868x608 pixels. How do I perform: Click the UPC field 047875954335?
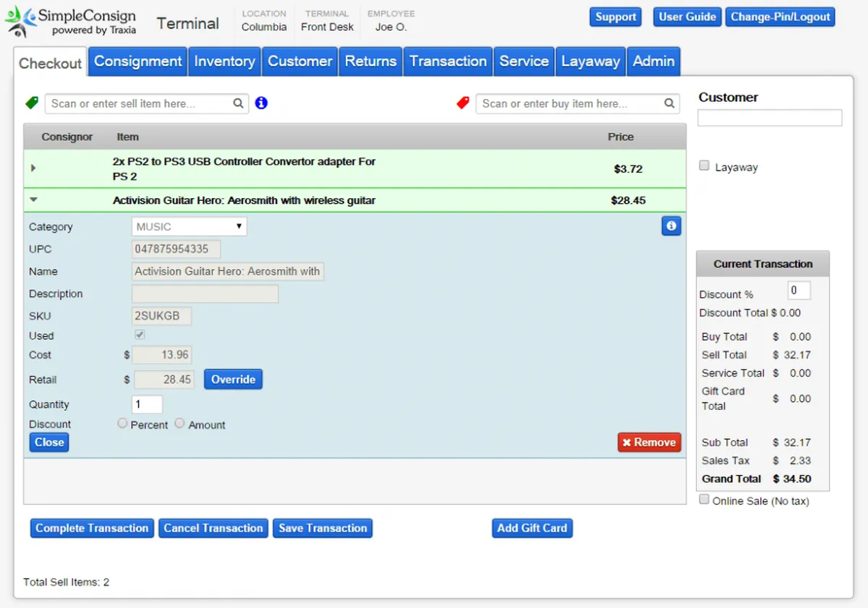(176, 249)
